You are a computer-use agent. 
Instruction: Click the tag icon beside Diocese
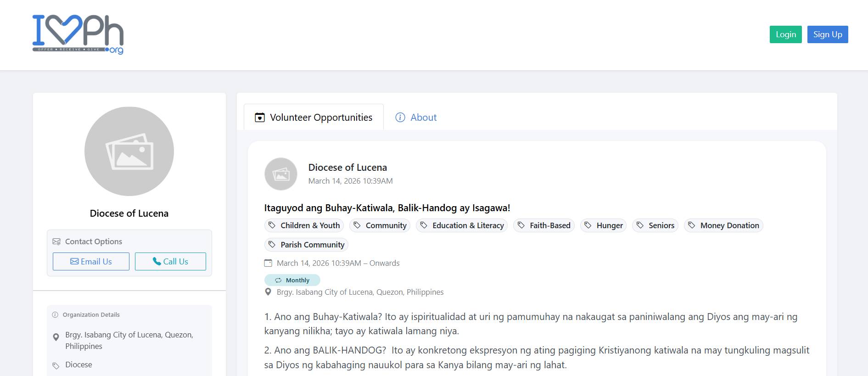pyautogui.click(x=56, y=365)
